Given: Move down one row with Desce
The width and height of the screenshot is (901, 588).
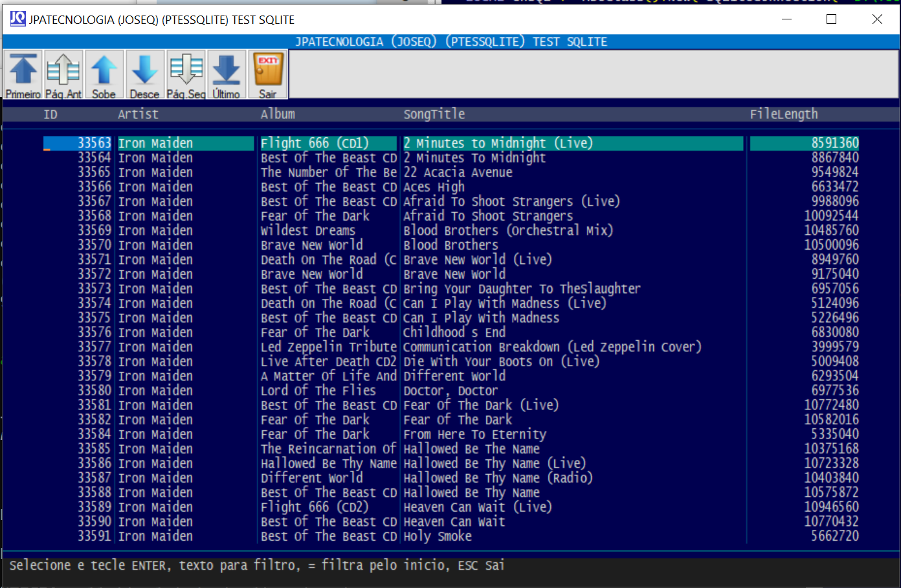Looking at the screenshot, I should click(x=144, y=75).
